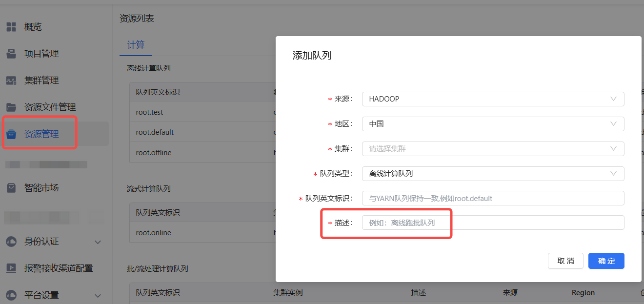Open the 集群 selection dropdown
Image resolution: width=644 pixels, height=304 pixels.
[493, 149]
